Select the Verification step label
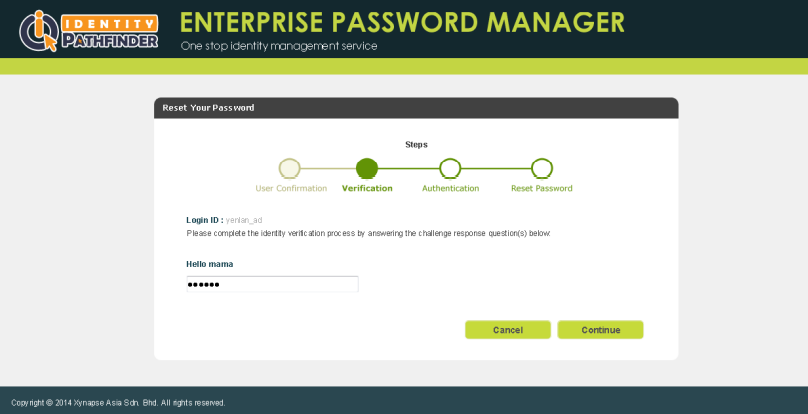 [x=367, y=188]
